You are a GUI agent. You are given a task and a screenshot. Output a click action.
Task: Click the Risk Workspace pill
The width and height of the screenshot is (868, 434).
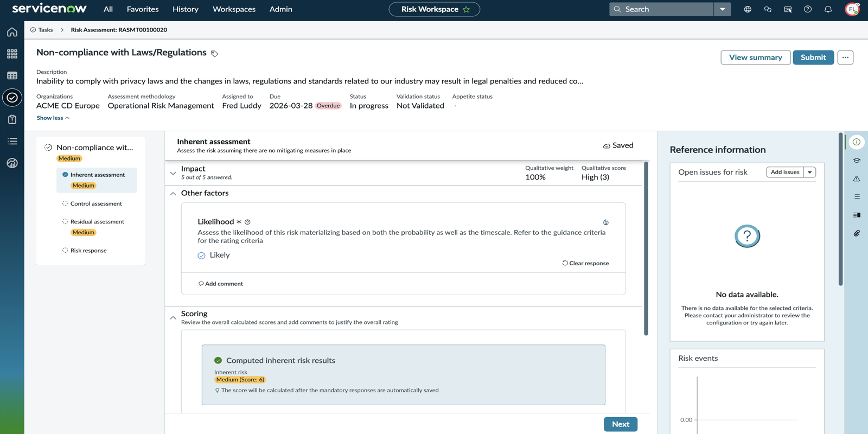[435, 9]
